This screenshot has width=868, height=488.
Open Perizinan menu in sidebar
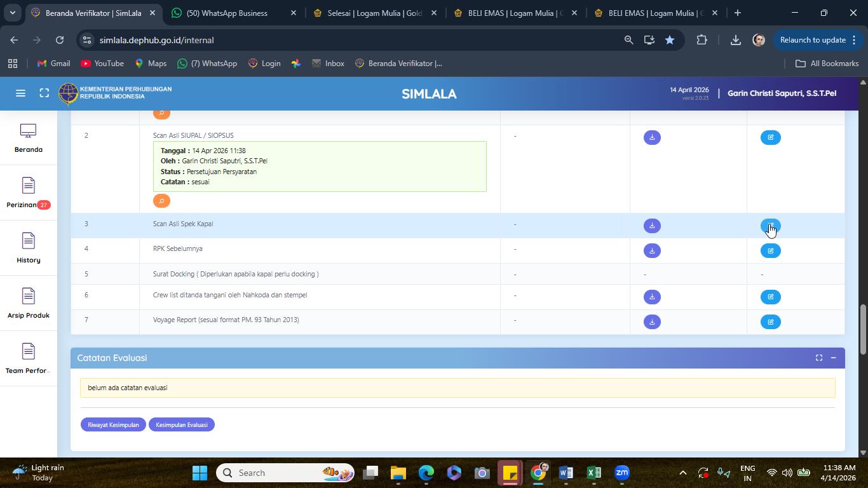(x=28, y=193)
